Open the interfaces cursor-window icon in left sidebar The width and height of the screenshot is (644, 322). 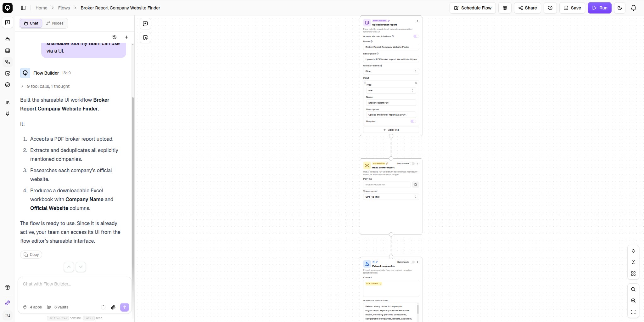tap(8, 73)
